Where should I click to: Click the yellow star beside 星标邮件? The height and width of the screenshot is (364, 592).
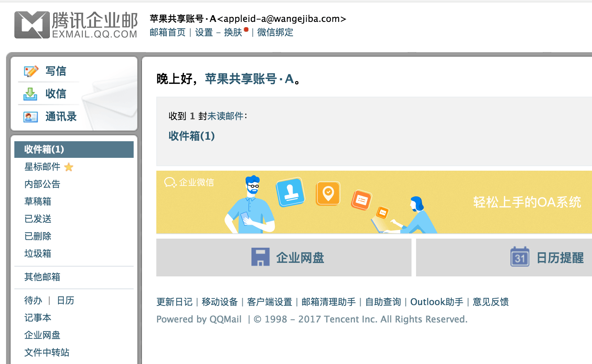pyautogui.click(x=69, y=167)
